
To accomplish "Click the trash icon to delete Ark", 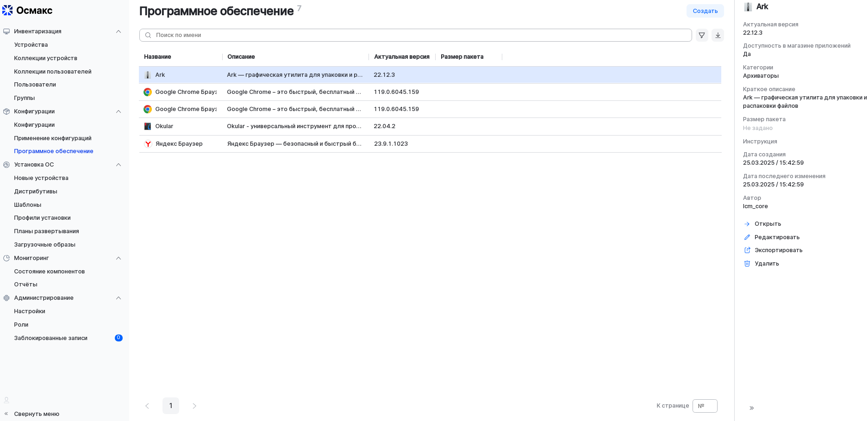I will [x=747, y=264].
